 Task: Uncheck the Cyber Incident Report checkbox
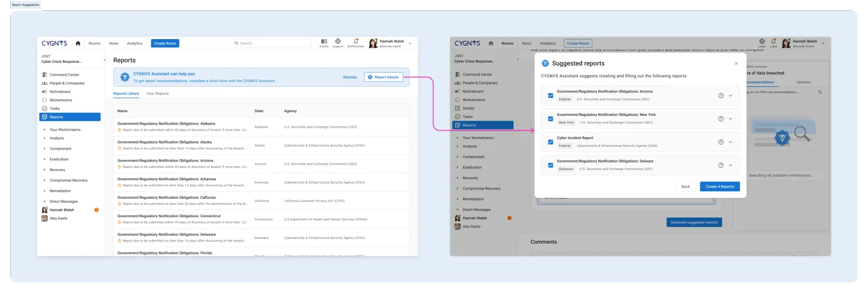click(x=551, y=142)
